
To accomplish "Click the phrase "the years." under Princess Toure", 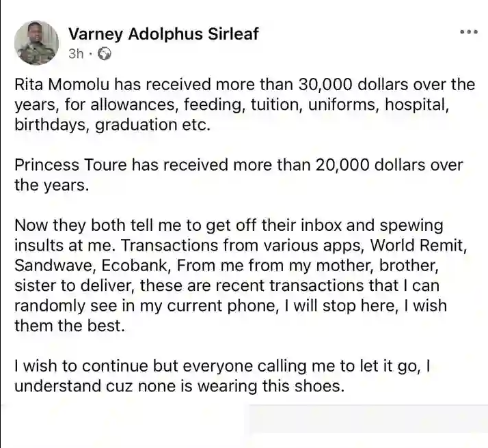I will tap(52, 184).
